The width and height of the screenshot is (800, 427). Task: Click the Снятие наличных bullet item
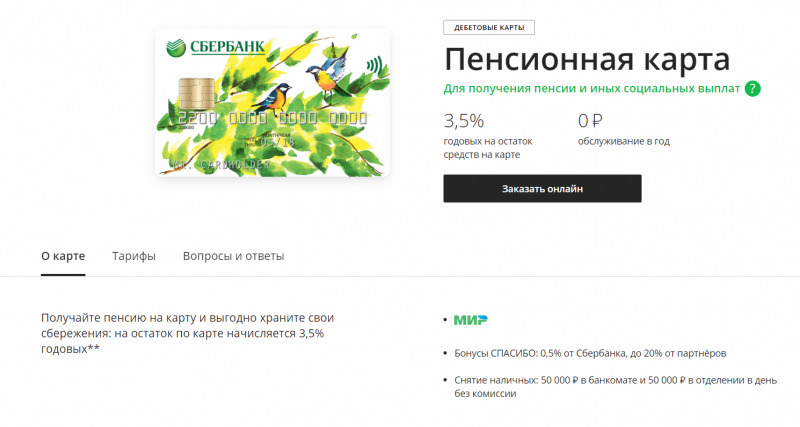pos(615,387)
